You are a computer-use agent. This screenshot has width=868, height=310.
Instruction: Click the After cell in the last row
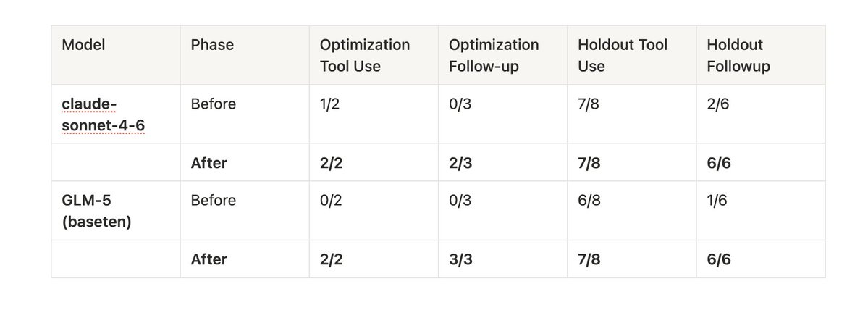pos(208,259)
